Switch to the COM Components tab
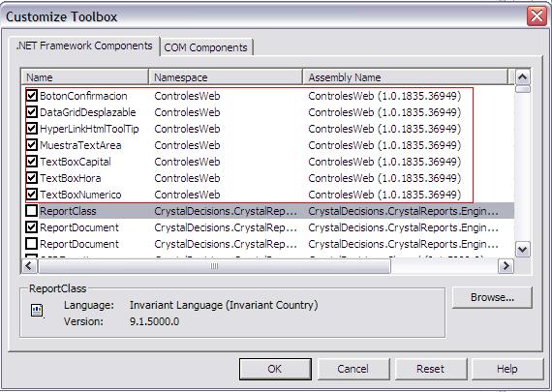 [206, 47]
